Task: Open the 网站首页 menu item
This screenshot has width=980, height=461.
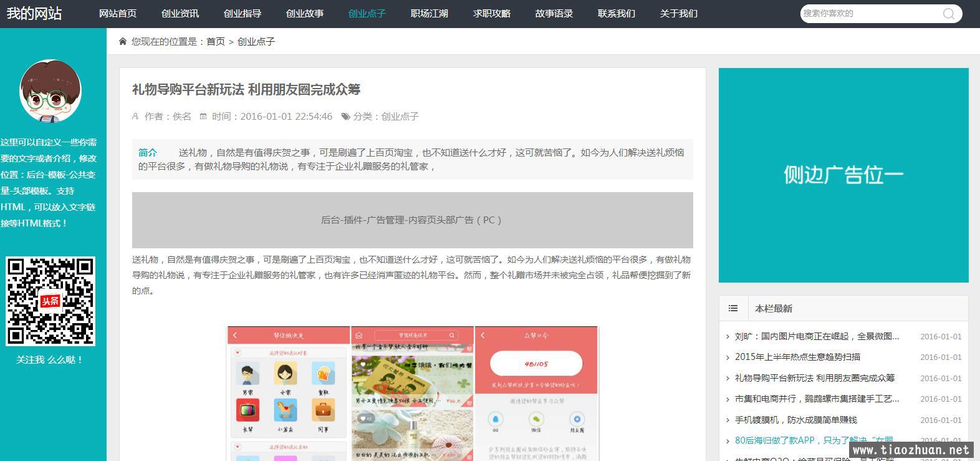Action: coord(118,14)
